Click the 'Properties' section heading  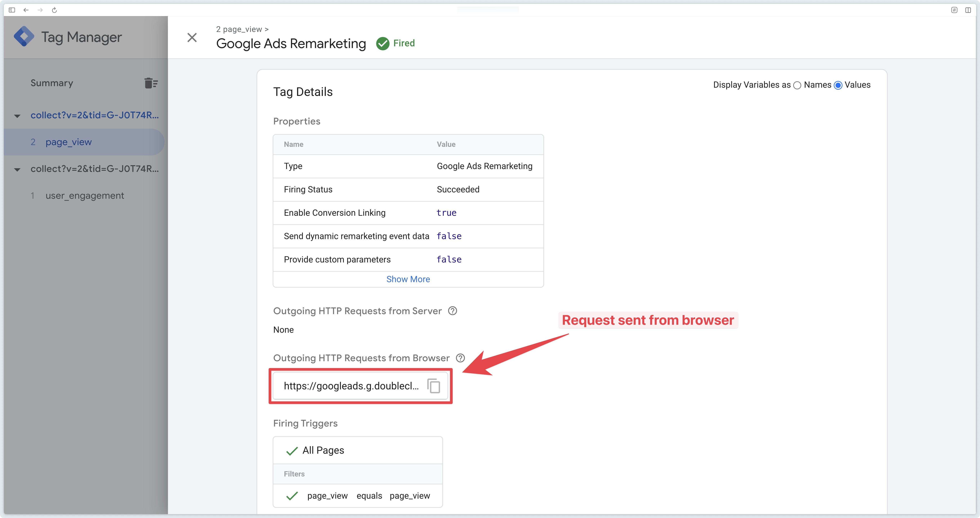[297, 121]
